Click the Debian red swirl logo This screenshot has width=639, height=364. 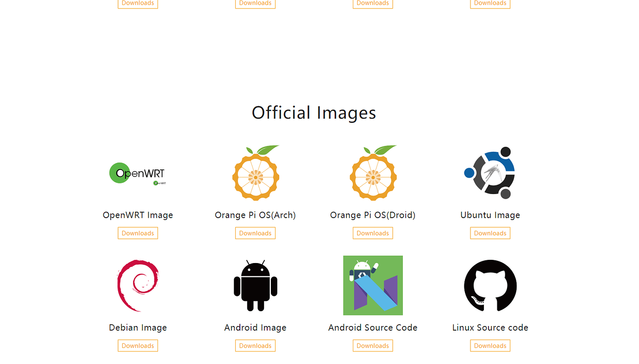[138, 285]
